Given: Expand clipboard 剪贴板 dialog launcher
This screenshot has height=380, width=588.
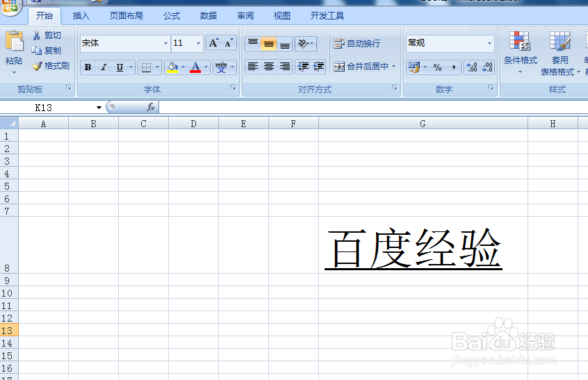Looking at the screenshot, I should 69,88.
